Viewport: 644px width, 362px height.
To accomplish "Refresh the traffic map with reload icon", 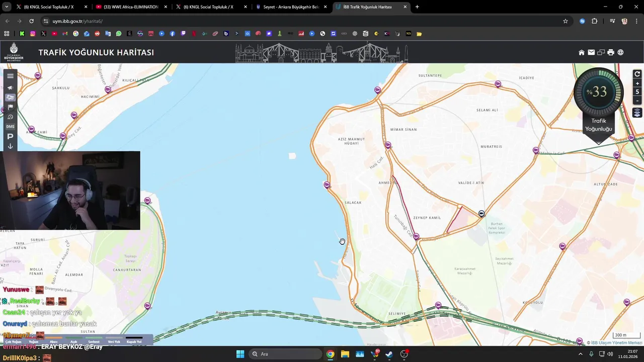I will [637, 74].
